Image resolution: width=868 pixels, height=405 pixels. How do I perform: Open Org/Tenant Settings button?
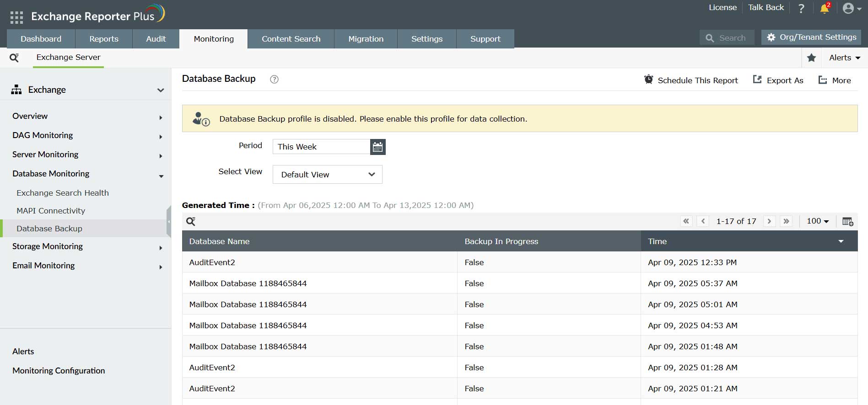[811, 37]
